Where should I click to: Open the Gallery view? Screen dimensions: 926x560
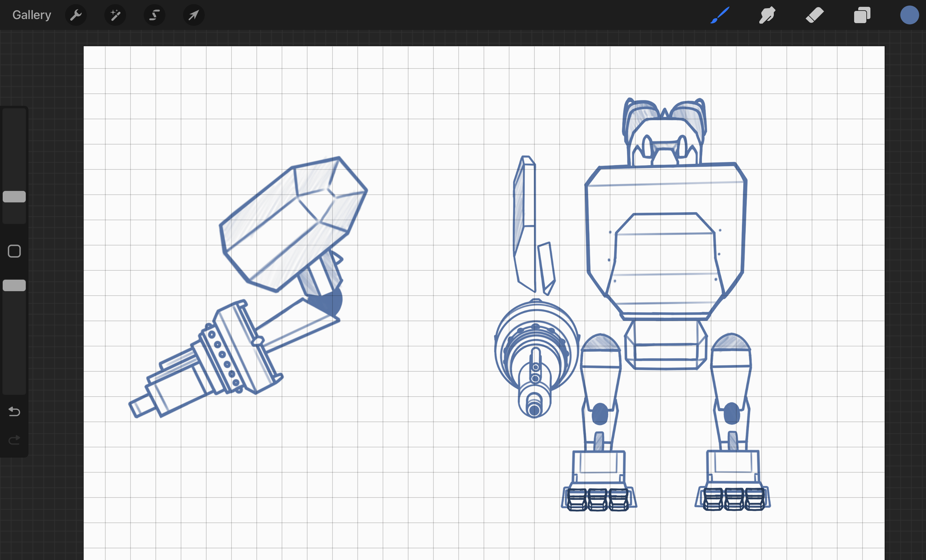pos(31,15)
